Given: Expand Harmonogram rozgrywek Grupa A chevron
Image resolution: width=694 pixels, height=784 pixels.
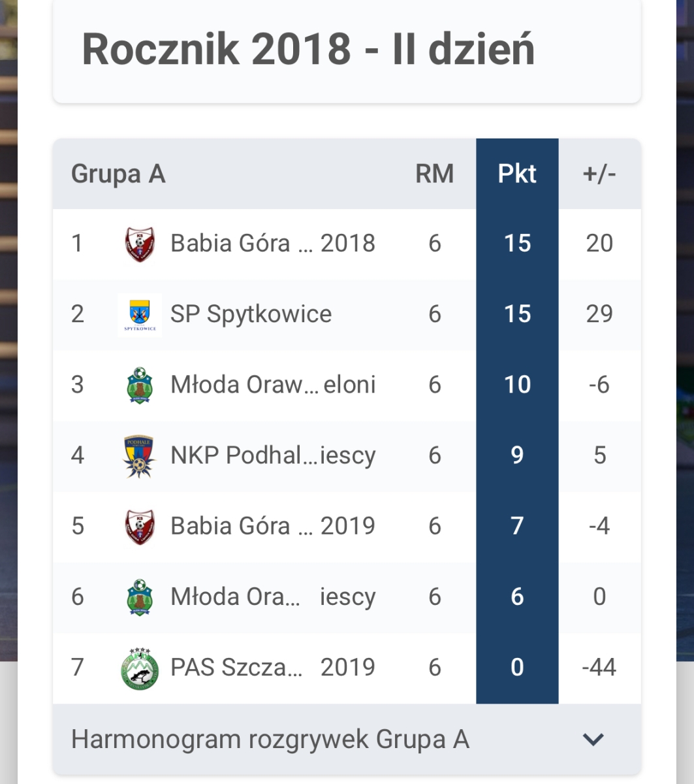Looking at the screenshot, I should 593,740.
